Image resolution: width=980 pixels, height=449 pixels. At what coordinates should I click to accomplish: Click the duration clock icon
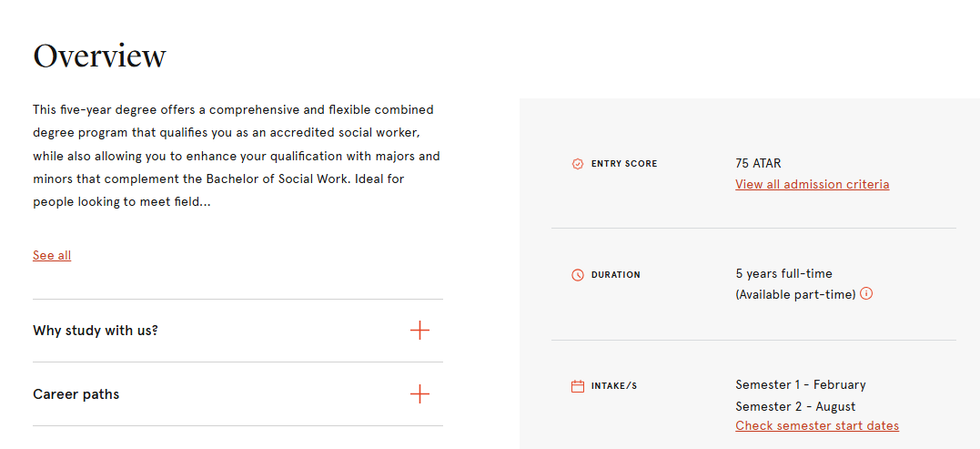click(578, 274)
